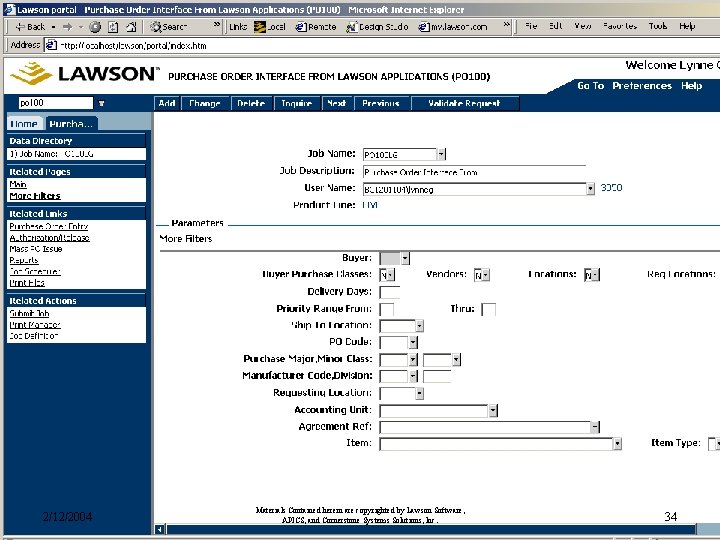The height and width of the screenshot is (540, 720).
Task: Expand the User Name dropdown
Action: tap(590, 189)
